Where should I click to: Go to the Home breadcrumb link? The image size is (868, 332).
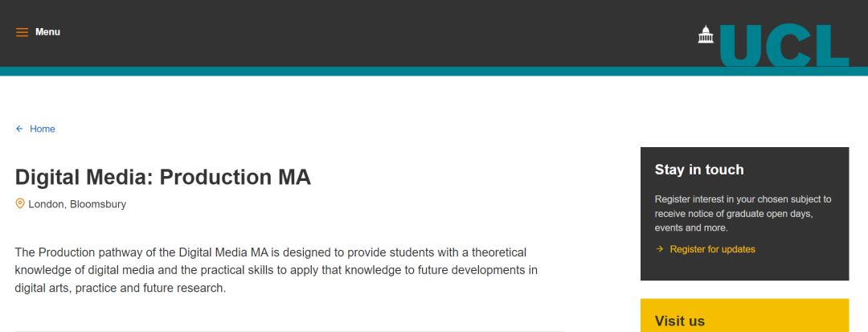click(x=43, y=129)
